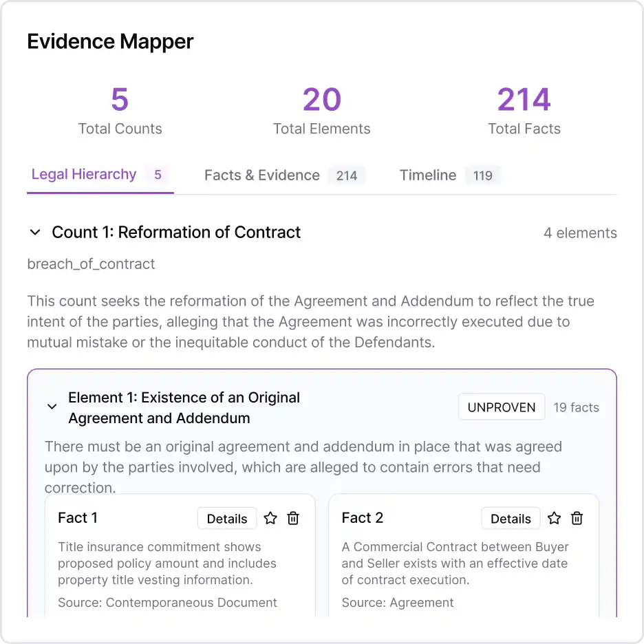Click the "19 facts" count label
The height and width of the screenshot is (644, 644).
[x=576, y=407]
